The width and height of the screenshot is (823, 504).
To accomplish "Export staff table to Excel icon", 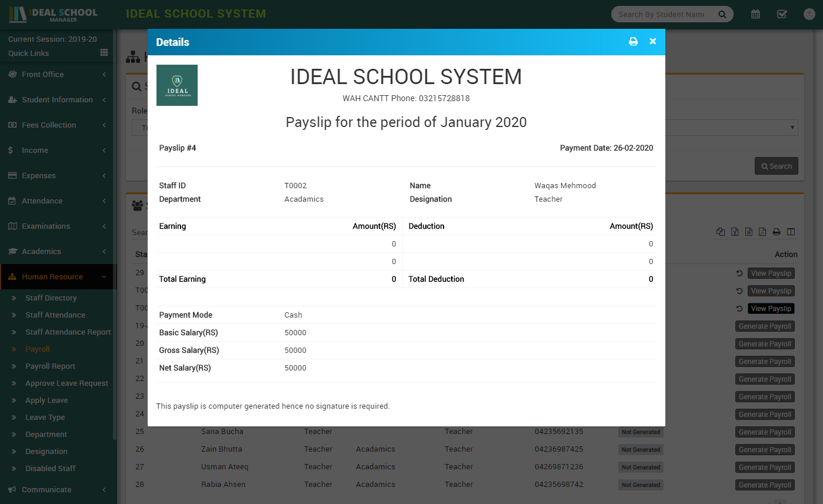I will [735, 232].
